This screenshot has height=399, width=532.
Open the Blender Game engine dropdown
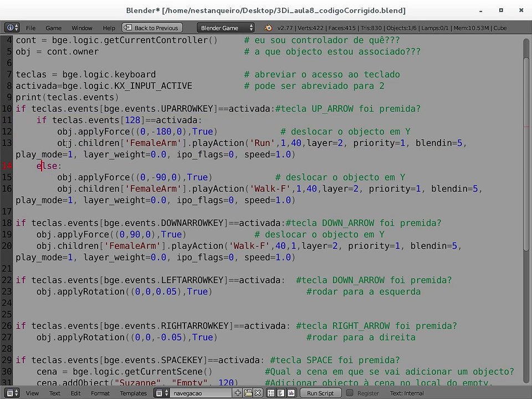(226, 28)
